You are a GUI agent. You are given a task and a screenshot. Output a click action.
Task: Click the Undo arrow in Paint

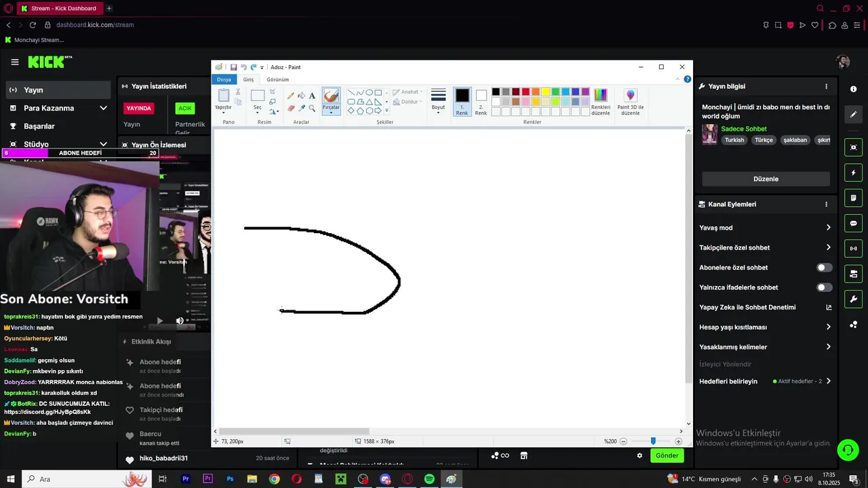(x=243, y=67)
